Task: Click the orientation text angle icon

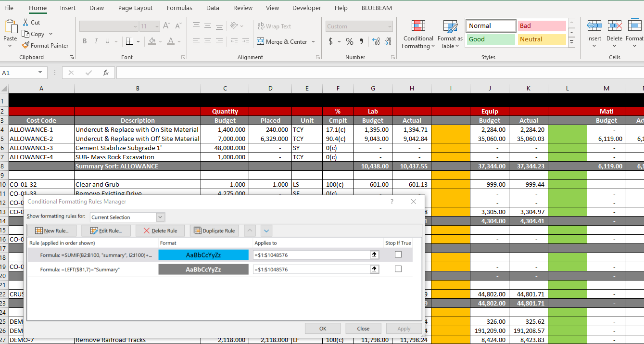Action: pos(234,26)
